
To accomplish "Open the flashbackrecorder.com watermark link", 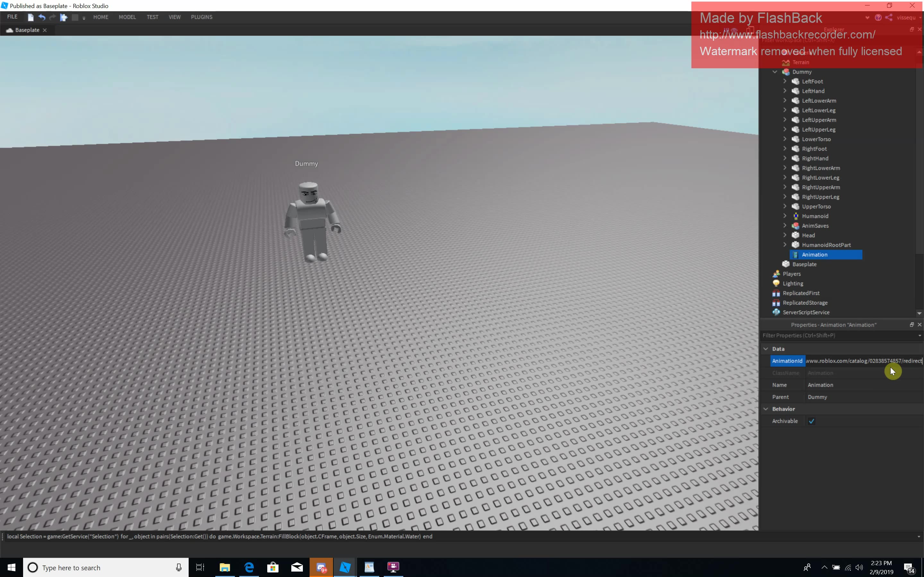I will coord(787,34).
